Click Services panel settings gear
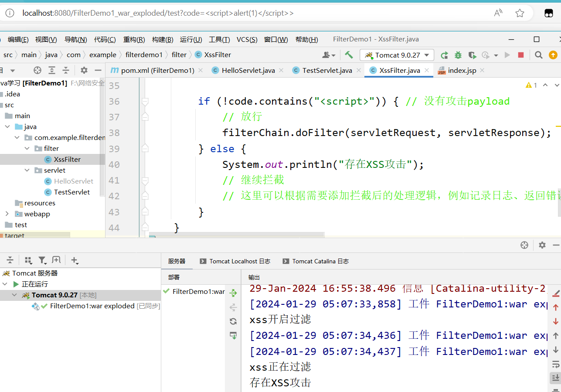Viewport: 561px width, 392px height. [x=542, y=245]
